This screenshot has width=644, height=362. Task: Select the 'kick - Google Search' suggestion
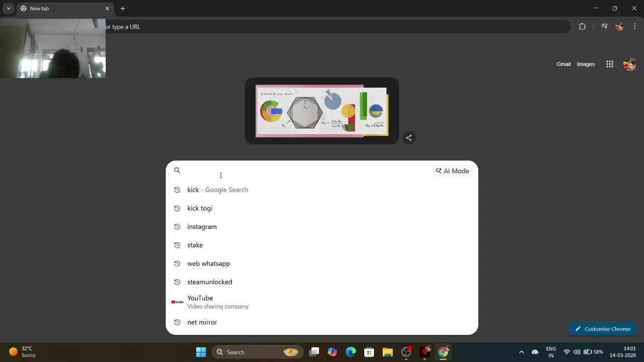click(322, 190)
